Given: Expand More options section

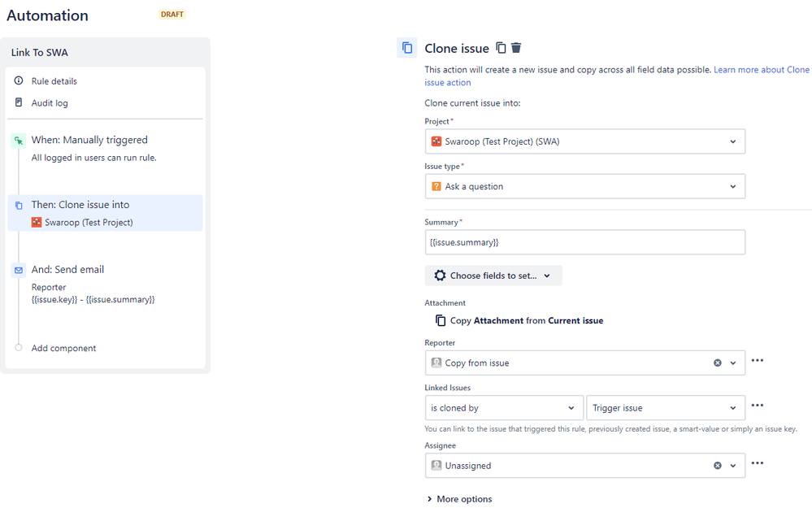Looking at the screenshot, I should pos(459,499).
